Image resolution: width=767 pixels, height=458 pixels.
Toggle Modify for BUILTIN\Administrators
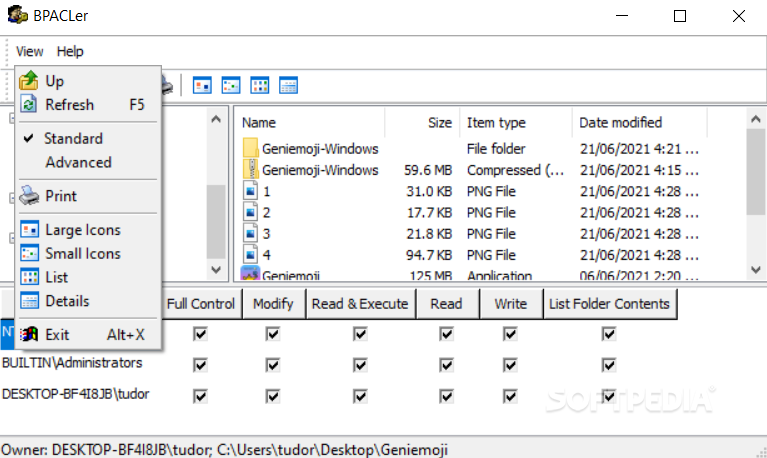pyautogui.click(x=272, y=365)
